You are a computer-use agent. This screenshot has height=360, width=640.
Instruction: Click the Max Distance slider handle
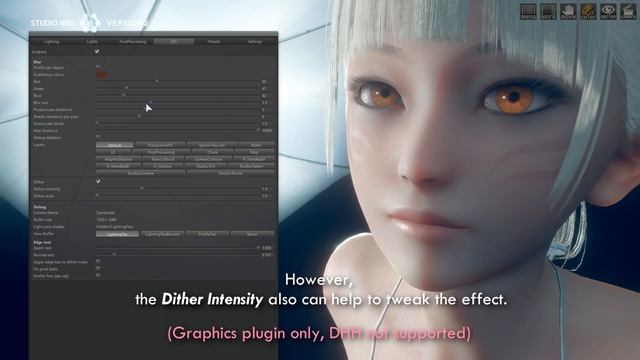click(258, 130)
